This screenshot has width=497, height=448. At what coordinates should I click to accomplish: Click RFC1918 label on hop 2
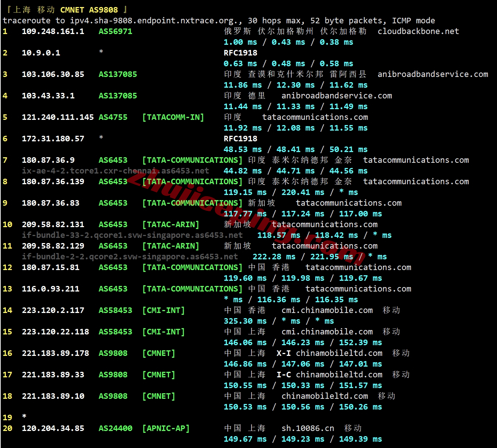click(x=240, y=53)
